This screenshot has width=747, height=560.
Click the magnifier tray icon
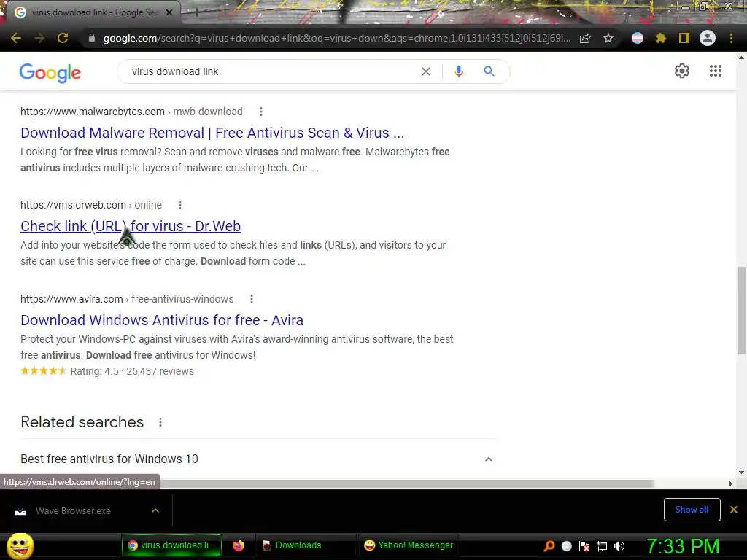pyautogui.click(x=549, y=546)
